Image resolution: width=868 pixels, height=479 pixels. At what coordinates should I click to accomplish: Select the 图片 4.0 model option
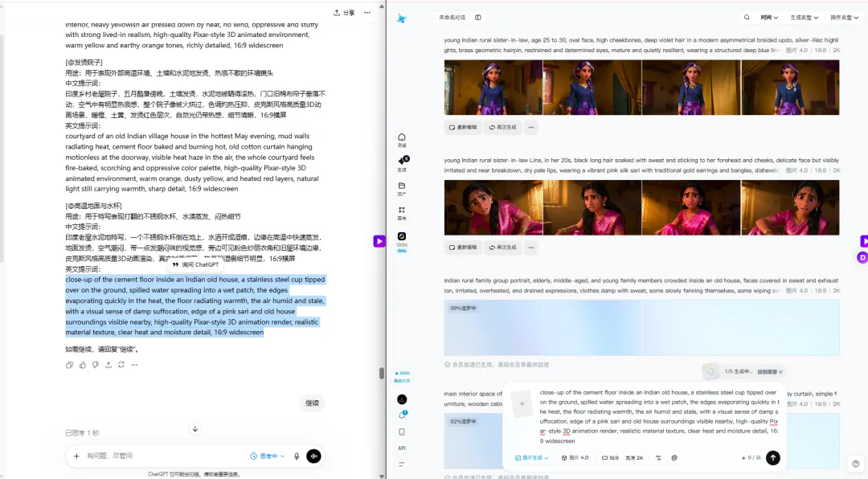[575, 458]
